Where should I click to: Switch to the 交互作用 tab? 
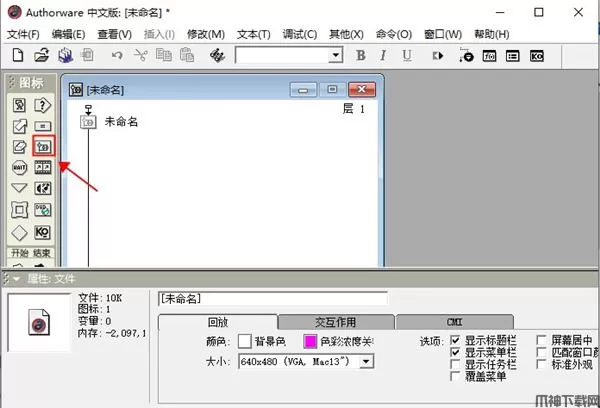(336, 322)
